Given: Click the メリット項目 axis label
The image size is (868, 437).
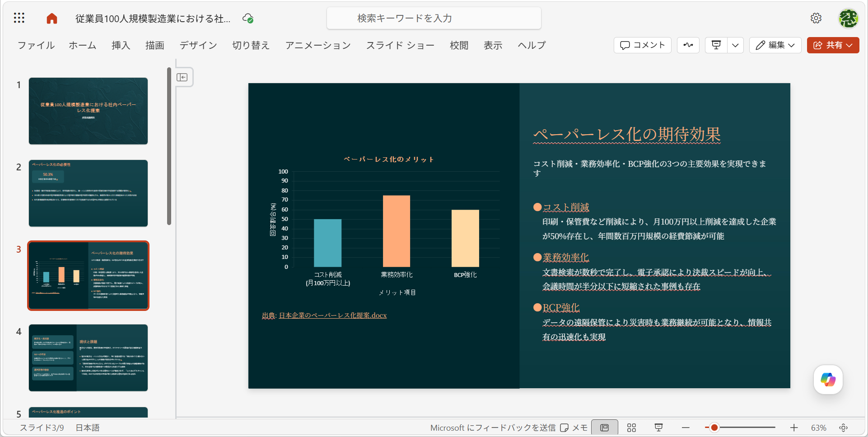Looking at the screenshot, I should click(x=397, y=292).
